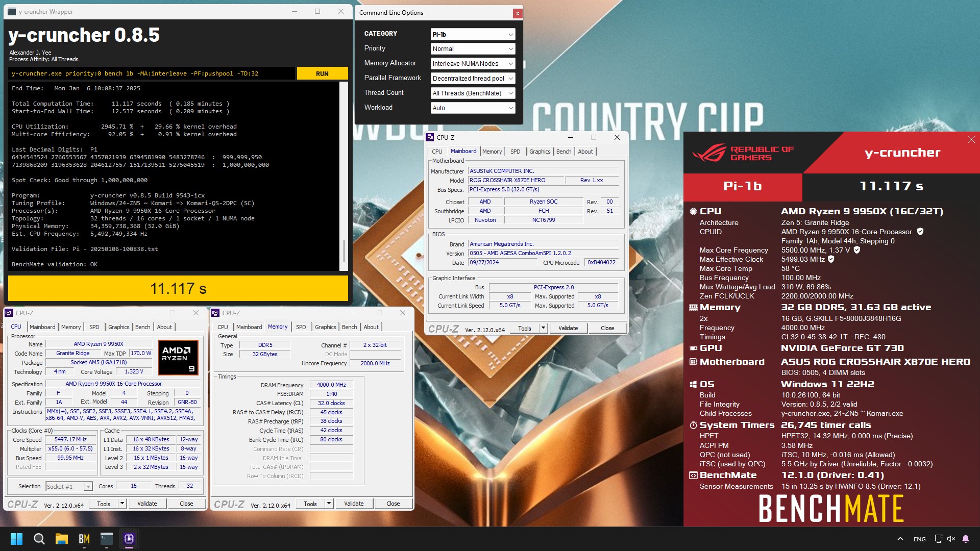980x551 pixels.
Task: Open notification bell in tray
Action: tap(966, 539)
